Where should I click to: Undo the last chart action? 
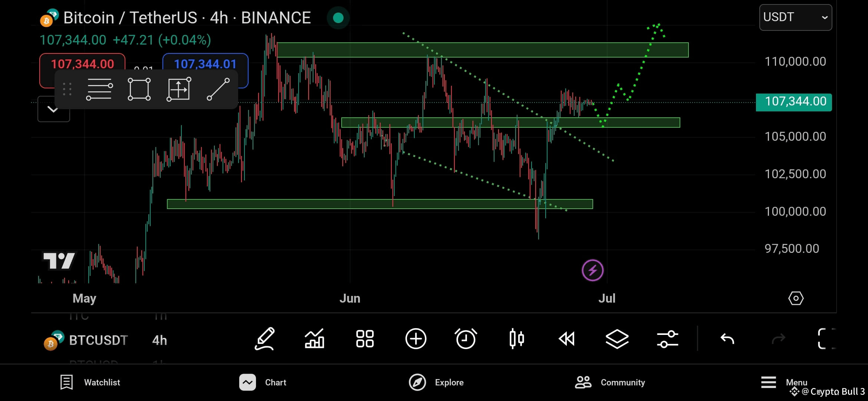727,339
